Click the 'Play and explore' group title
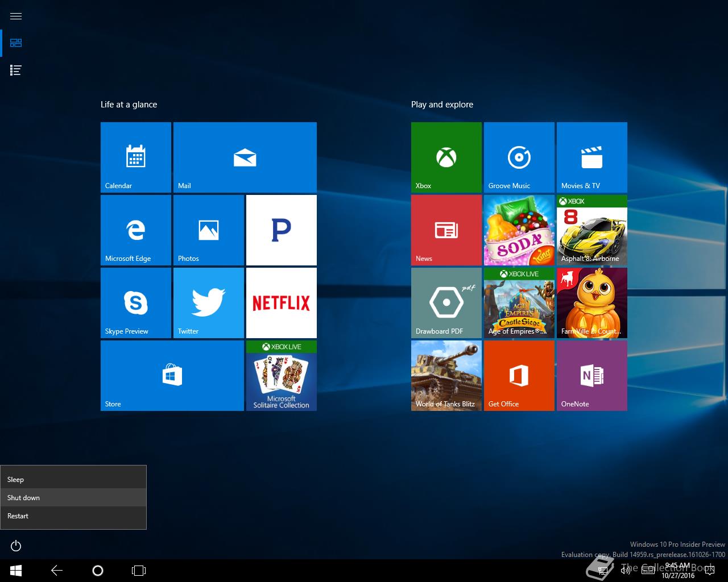The height and width of the screenshot is (582, 728). coord(442,105)
